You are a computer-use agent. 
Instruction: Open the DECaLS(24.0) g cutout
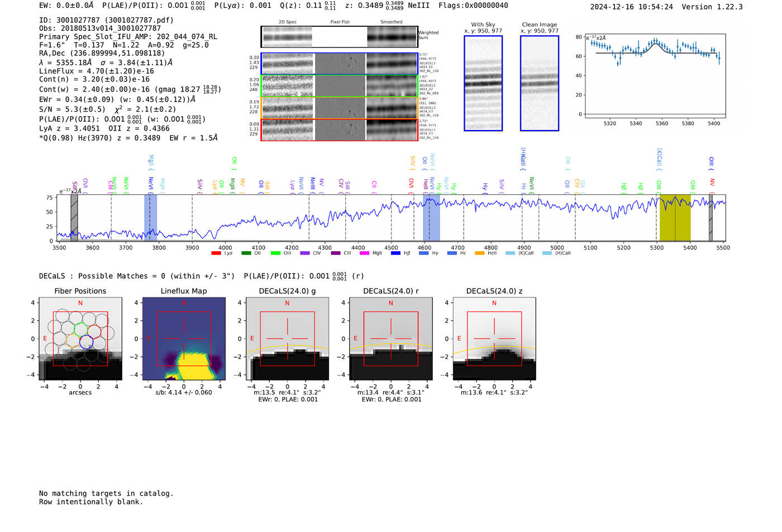click(x=287, y=339)
